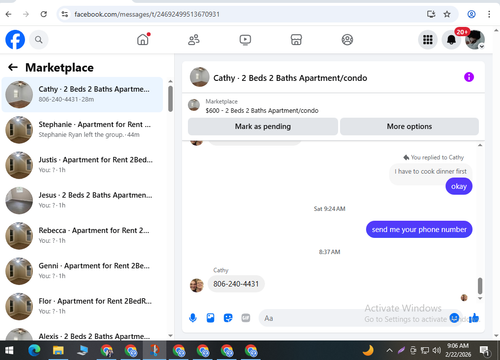Click the Mark as pending button
The height and width of the screenshot is (360, 500).
[263, 126]
